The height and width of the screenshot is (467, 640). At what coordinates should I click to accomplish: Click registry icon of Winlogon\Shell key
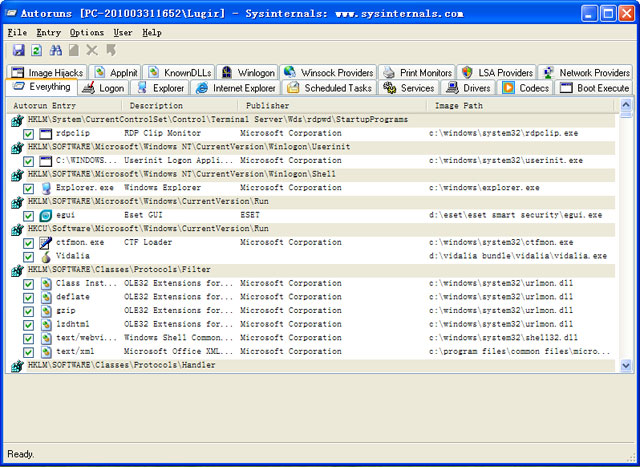click(17, 175)
